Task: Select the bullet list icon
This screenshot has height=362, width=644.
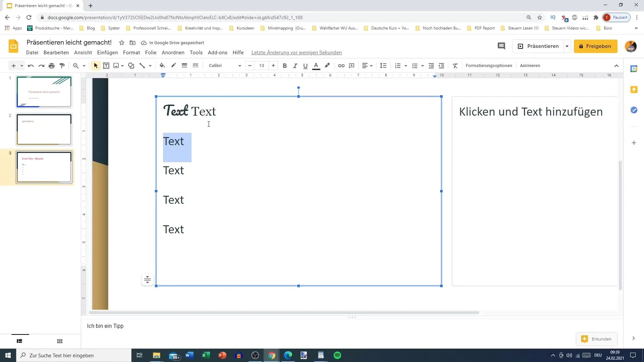Action: pos(415,65)
